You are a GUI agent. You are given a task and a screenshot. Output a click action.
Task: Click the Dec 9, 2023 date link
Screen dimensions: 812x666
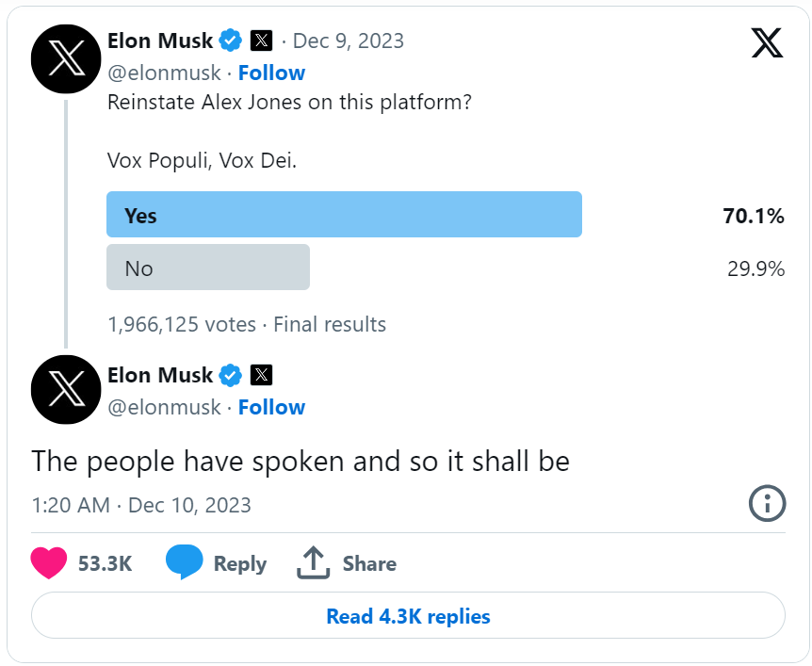point(348,41)
